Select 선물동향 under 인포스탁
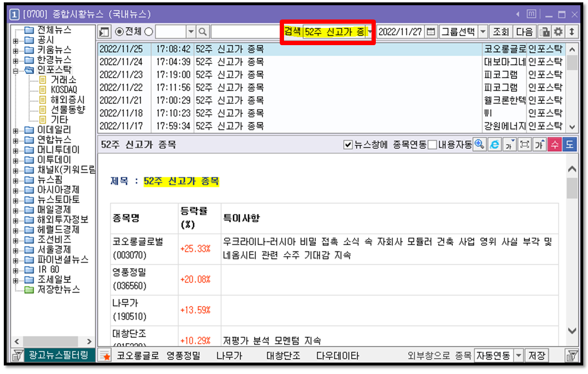 tap(68, 110)
